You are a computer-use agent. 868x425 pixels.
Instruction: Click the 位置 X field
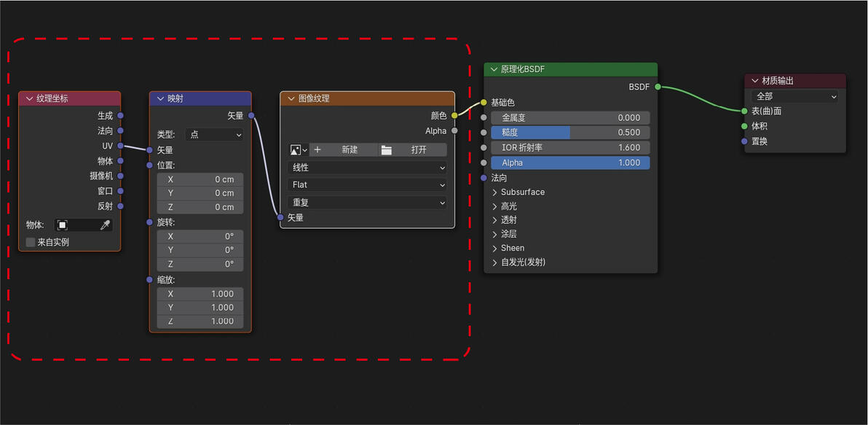pos(200,179)
